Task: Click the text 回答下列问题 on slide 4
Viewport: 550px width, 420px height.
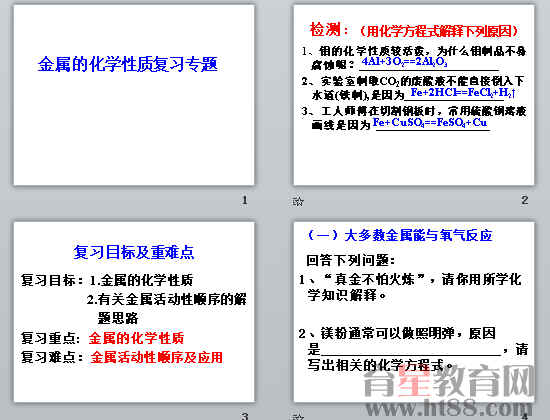Action: click(x=350, y=260)
